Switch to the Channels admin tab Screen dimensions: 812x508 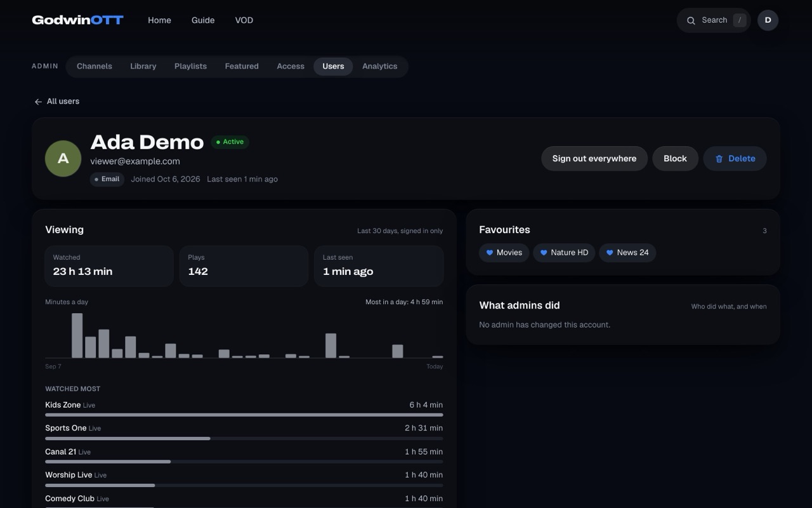point(95,66)
